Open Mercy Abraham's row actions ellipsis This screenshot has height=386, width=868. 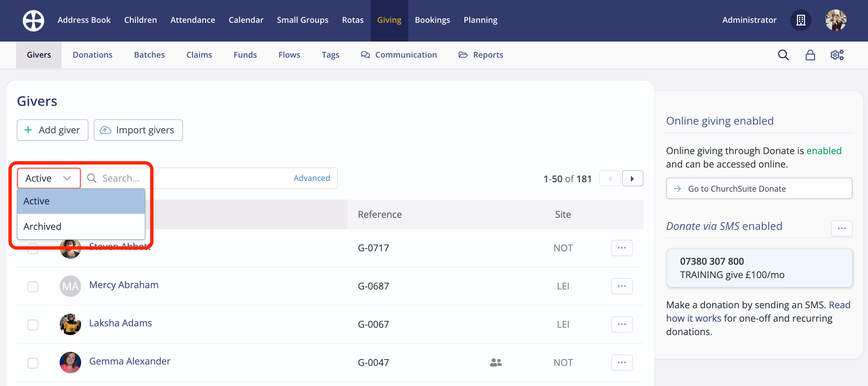coord(622,286)
